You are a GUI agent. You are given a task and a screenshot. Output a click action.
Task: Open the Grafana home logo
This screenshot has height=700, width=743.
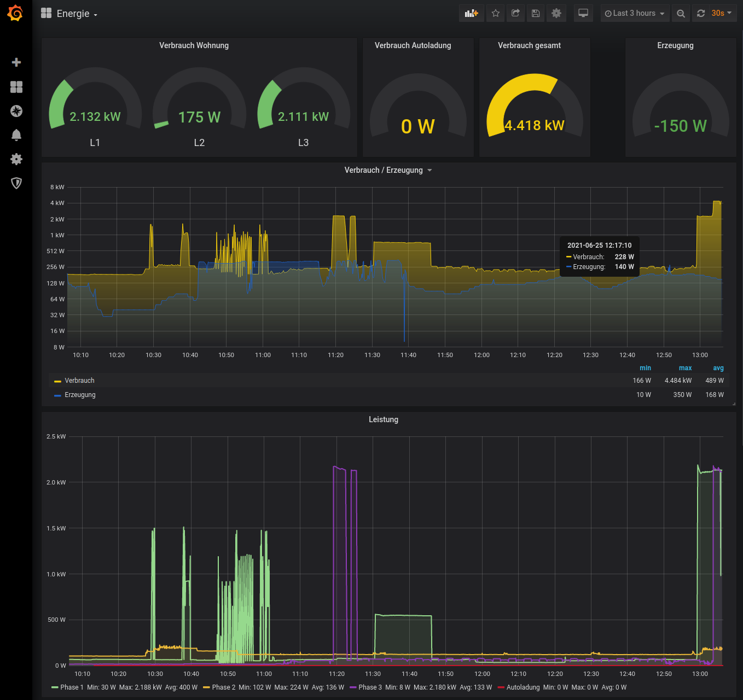[15, 13]
